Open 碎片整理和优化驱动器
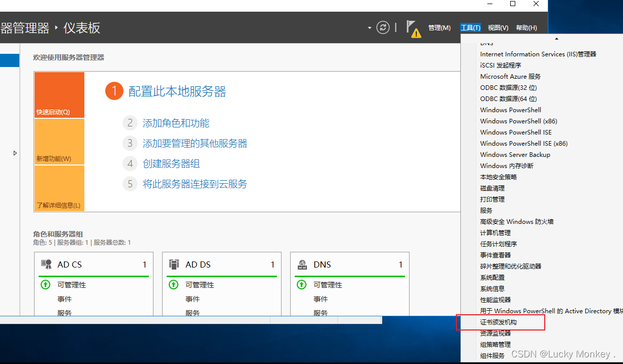 pyautogui.click(x=511, y=266)
